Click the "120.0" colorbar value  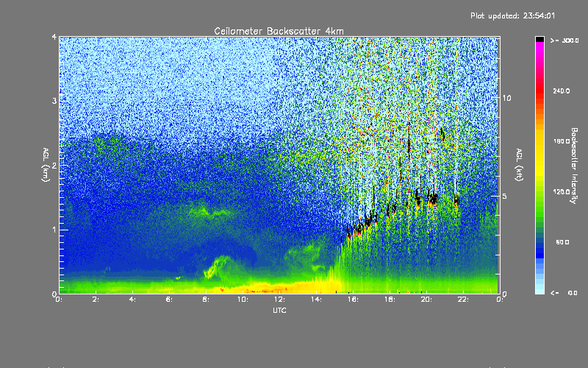pyautogui.click(x=562, y=192)
